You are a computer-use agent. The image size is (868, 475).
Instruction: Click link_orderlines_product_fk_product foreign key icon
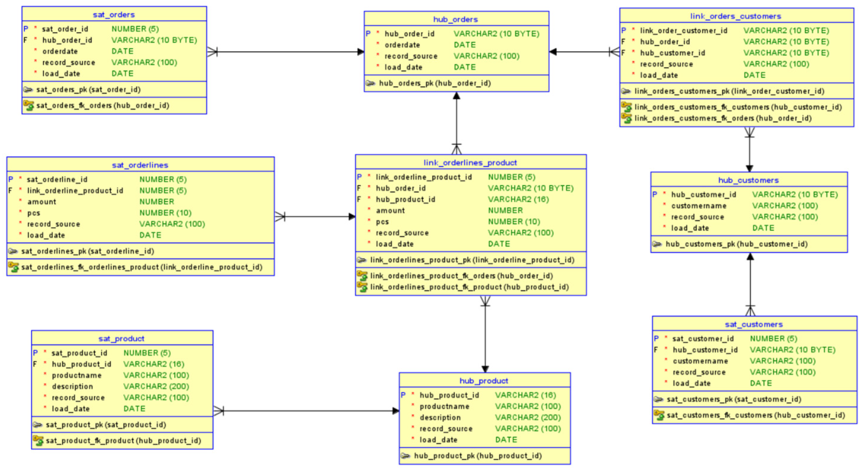pyautogui.click(x=362, y=287)
